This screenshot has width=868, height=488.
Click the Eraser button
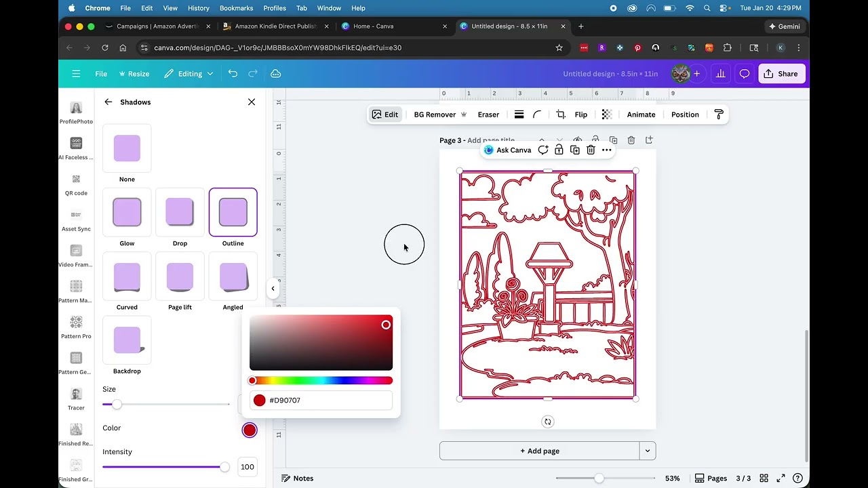488,115
